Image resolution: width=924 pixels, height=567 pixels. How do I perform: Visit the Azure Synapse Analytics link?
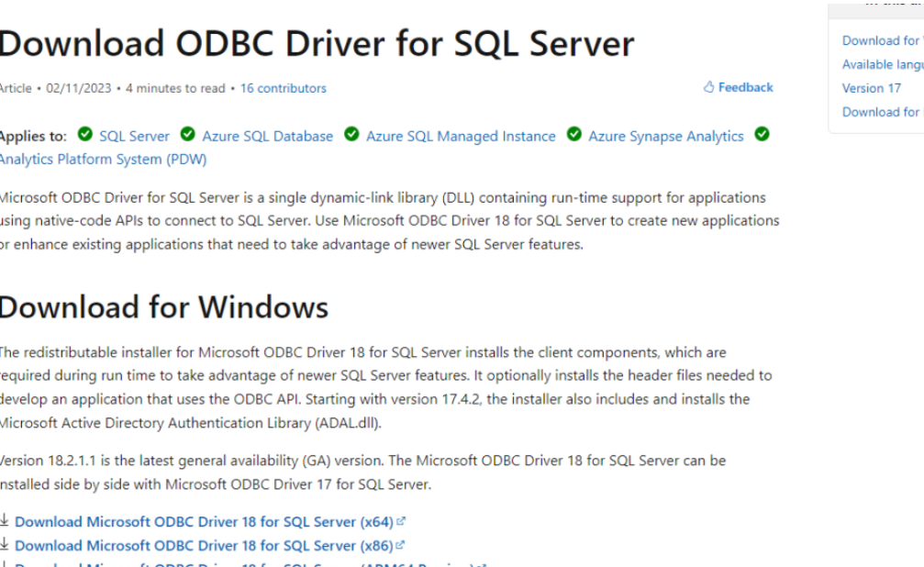click(665, 136)
